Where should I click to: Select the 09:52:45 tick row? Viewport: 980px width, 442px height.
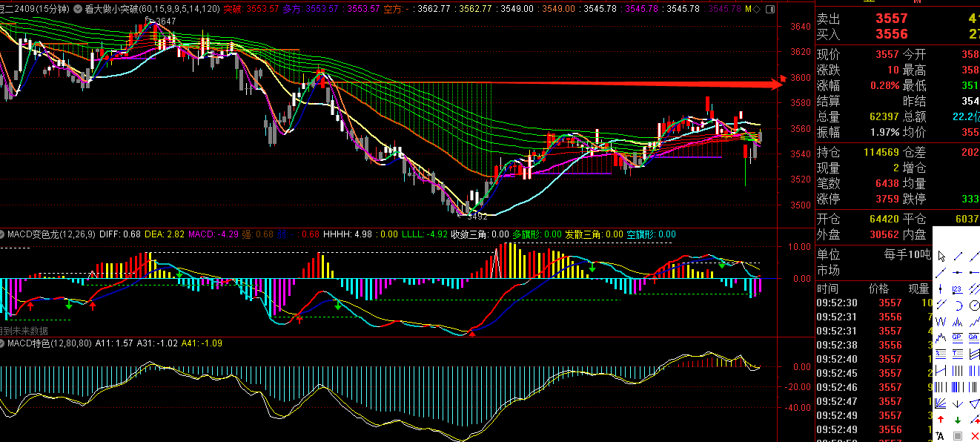click(874, 373)
